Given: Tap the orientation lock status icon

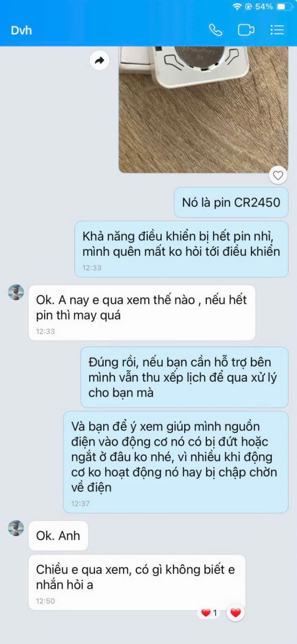Looking at the screenshot, I should (249, 6).
